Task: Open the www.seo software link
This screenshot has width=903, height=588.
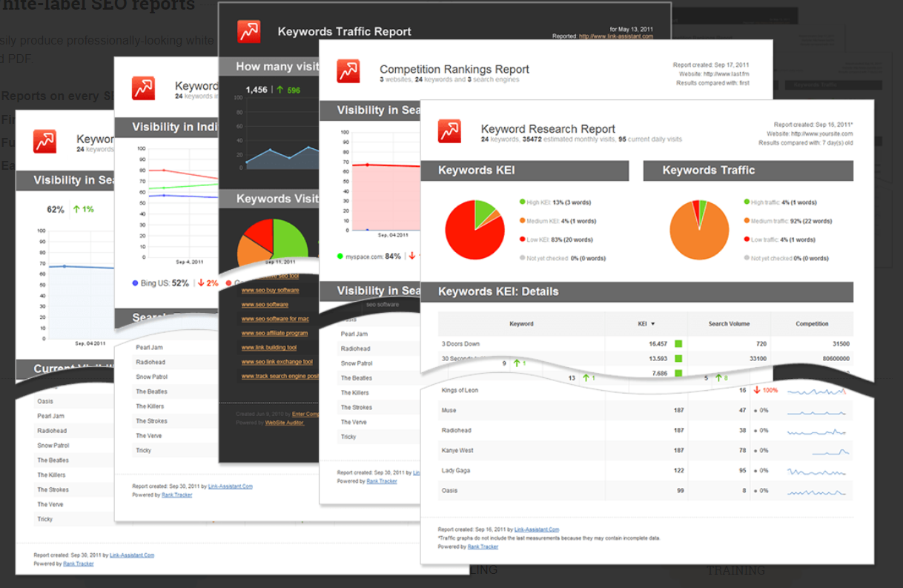Action: click(265, 305)
